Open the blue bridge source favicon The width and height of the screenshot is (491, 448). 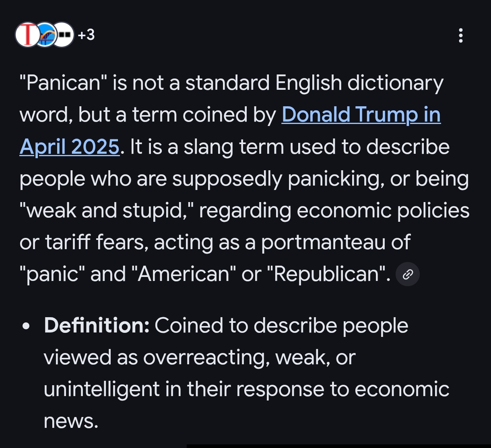click(x=45, y=35)
